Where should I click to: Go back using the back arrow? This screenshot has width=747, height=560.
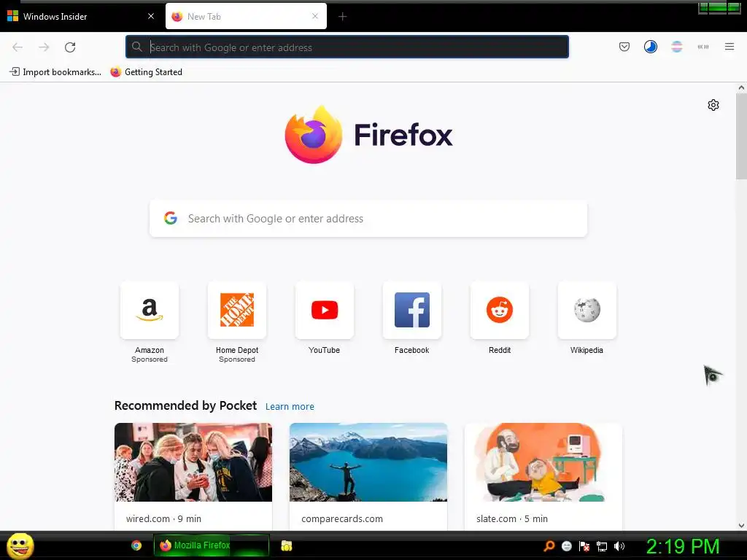tap(18, 47)
